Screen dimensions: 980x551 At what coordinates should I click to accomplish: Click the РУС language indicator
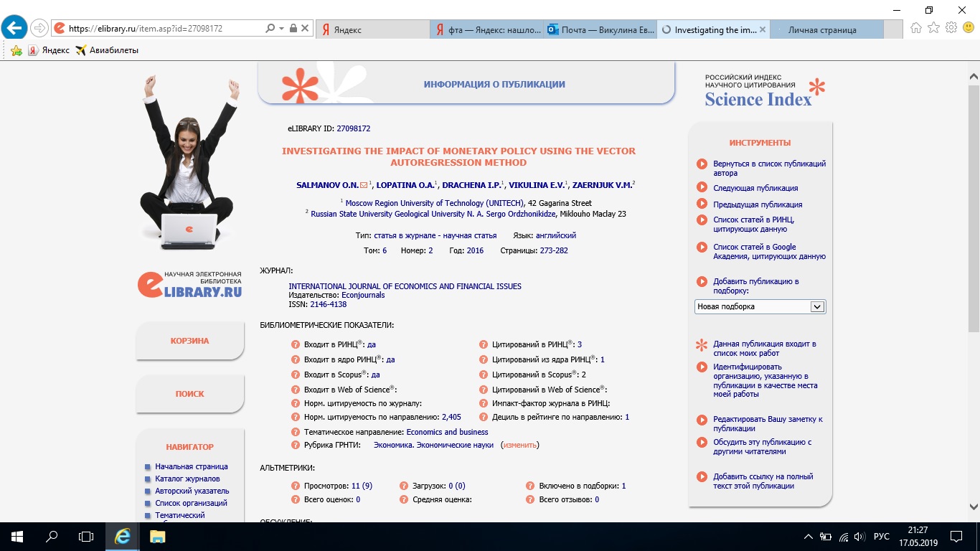pyautogui.click(x=881, y=536)
